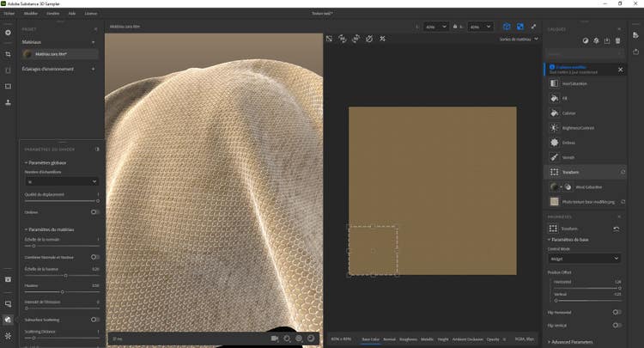
Task: Select the Hue/Saturation filter layer
Action: pyautogui.click(x=575, y=83)
